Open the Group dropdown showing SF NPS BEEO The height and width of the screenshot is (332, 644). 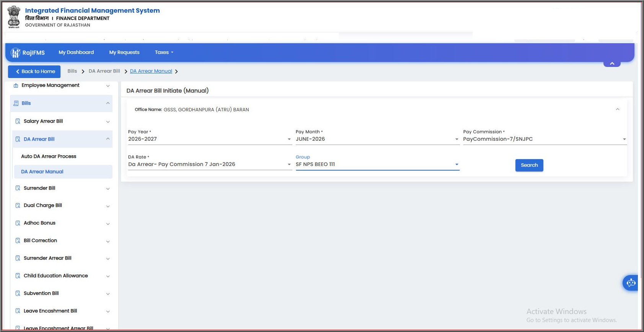(377, 164)
